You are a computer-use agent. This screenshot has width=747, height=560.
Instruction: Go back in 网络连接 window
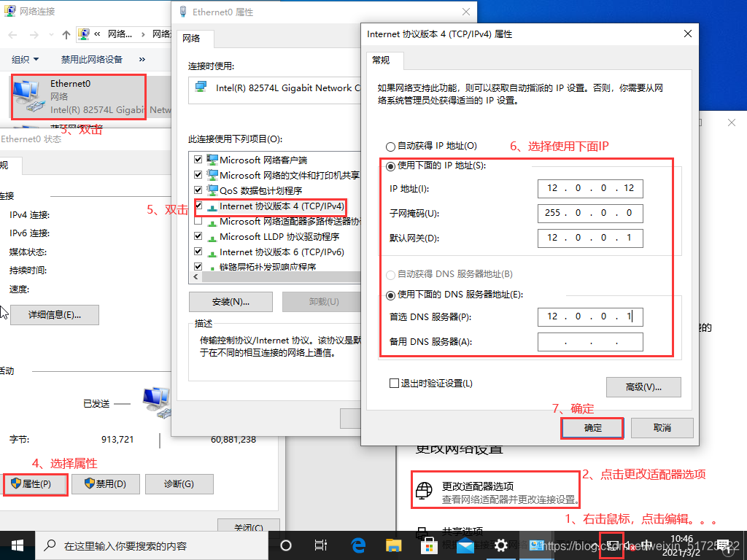pyautogui.click(x=13, y=35)
